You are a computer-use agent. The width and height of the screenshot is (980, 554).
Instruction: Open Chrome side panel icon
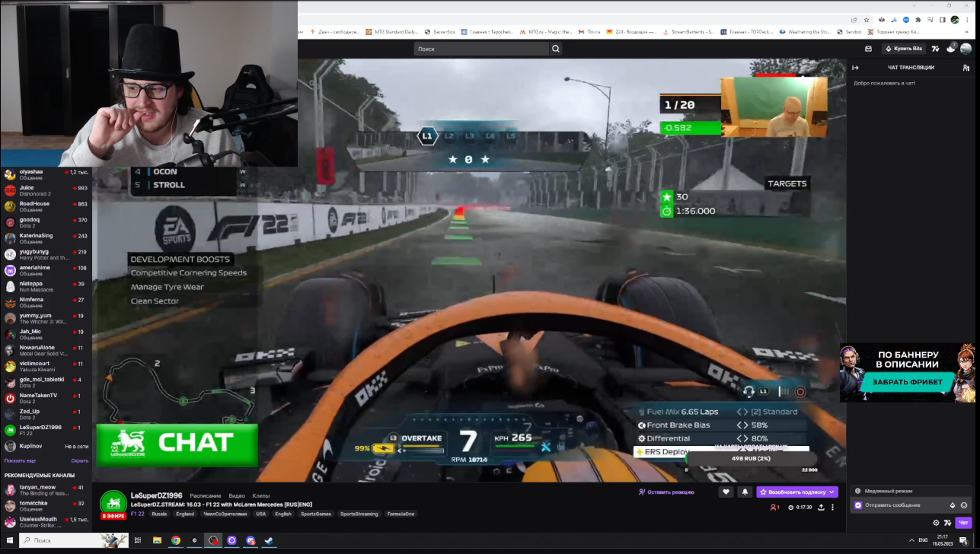(x=943, y=20)
